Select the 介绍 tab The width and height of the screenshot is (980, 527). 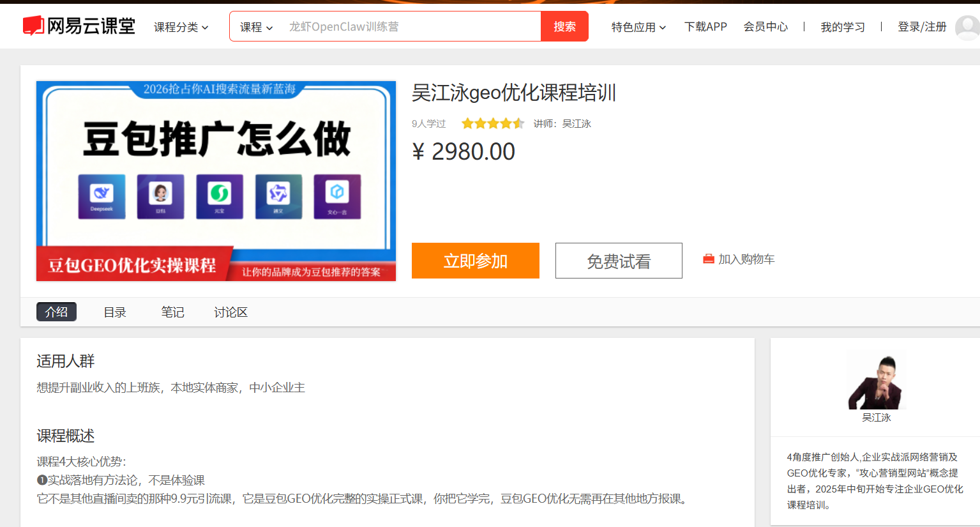point(56,312)
